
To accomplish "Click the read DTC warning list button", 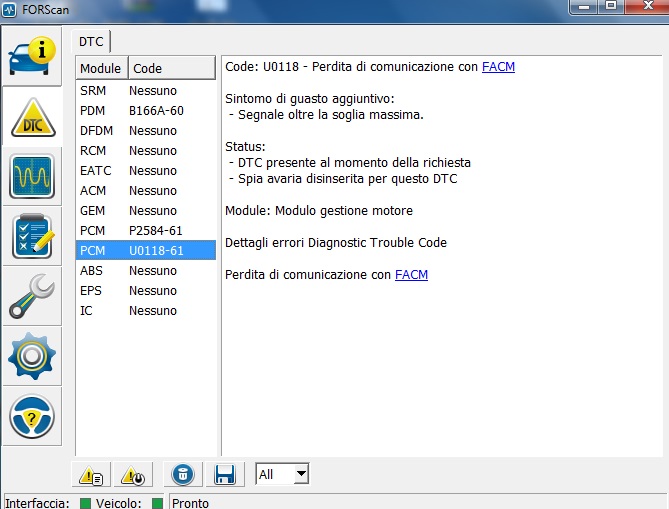I will [x=92, y=474].
